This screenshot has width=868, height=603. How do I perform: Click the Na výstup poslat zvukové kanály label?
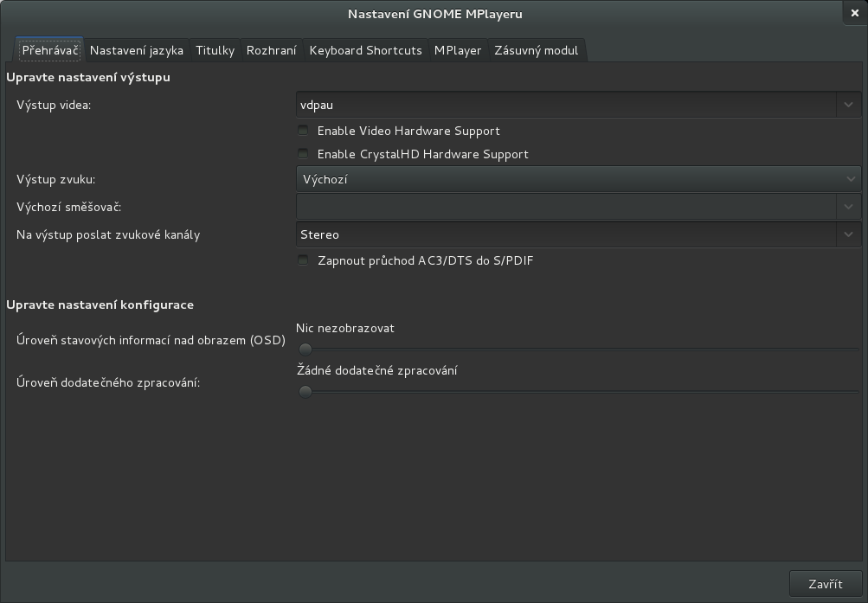click(x=108, y=235)
